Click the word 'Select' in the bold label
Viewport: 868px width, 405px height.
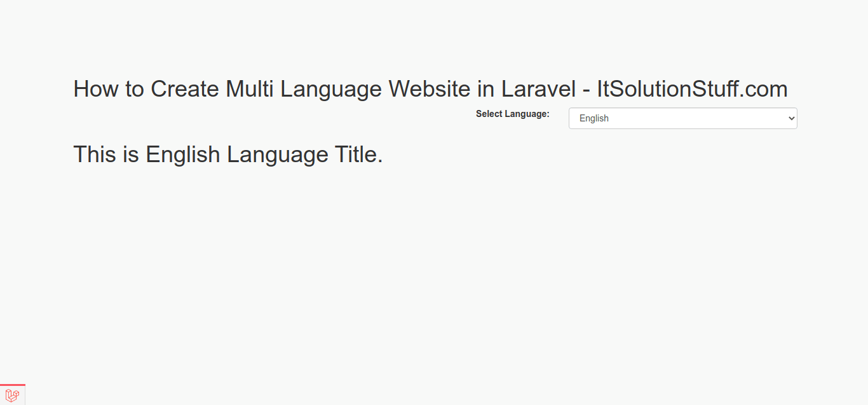tap(489, 114)
